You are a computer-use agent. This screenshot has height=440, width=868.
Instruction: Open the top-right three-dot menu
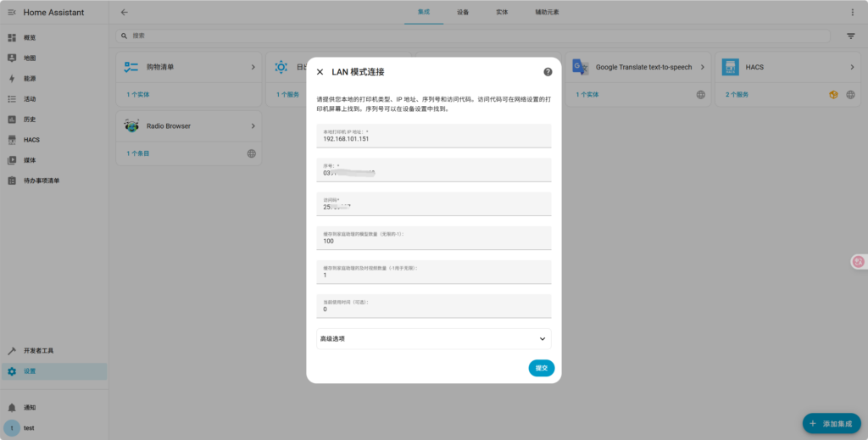click(853, 13)
